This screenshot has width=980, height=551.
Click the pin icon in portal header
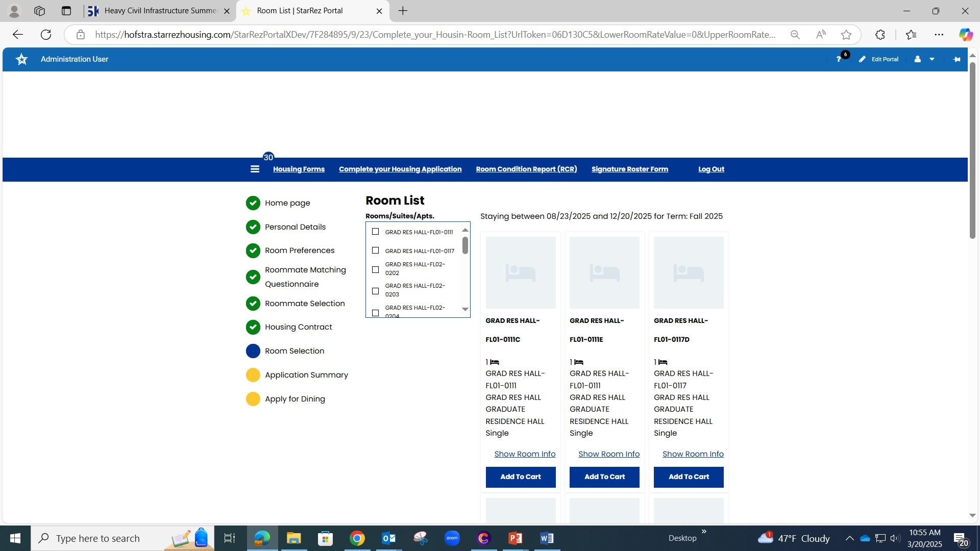point(957,59)
